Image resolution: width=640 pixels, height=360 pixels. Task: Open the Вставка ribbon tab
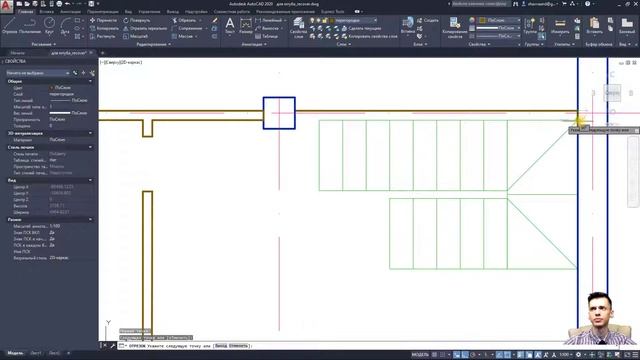click(x=46, y=12)
